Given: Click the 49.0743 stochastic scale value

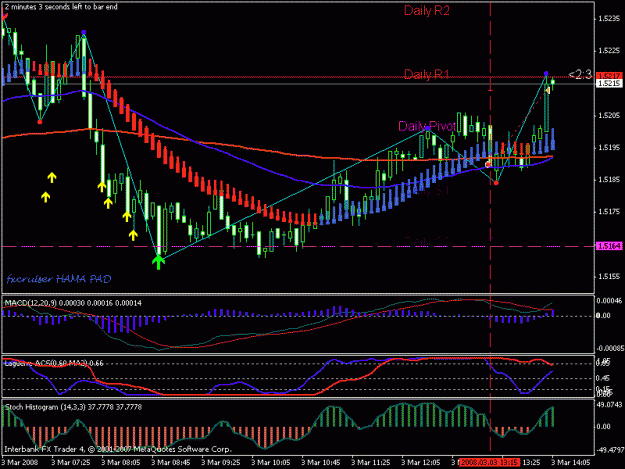Looking at the screenshot, I should coord(609,405).
